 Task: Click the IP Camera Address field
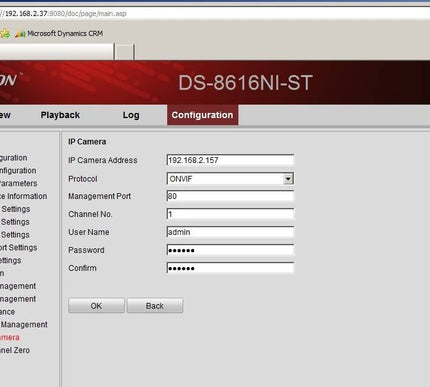230,160
